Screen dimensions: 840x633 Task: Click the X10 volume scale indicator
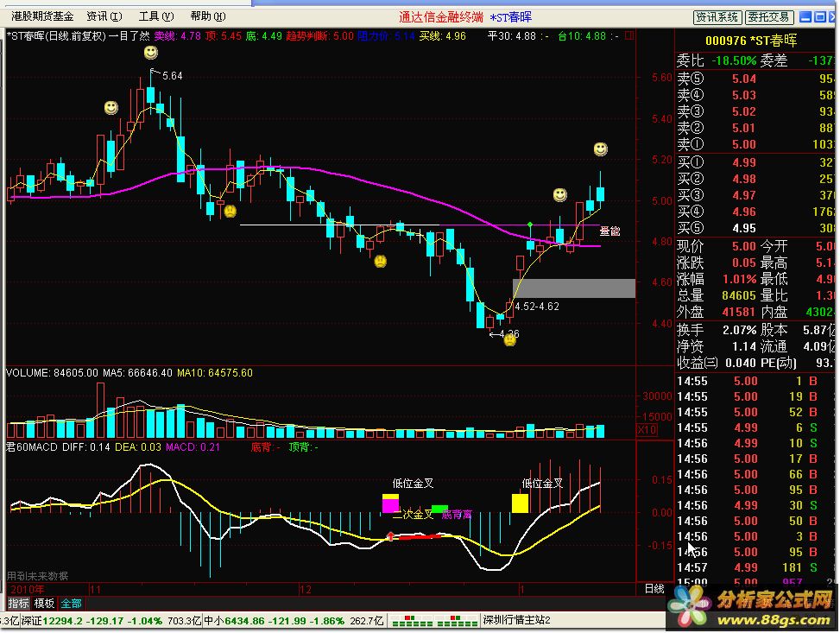pyautogui.click(x=647, y=430)
